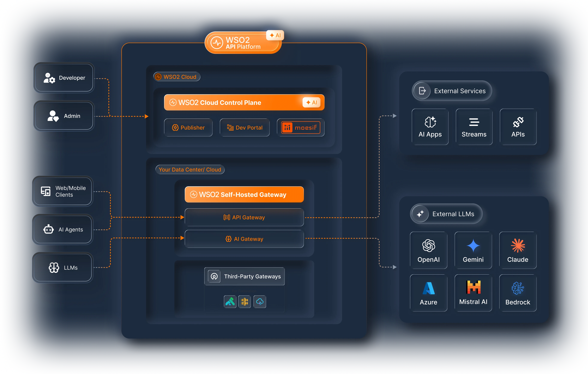Click the Azure logo
Screen dimensions: 588x374
(429, 288)
